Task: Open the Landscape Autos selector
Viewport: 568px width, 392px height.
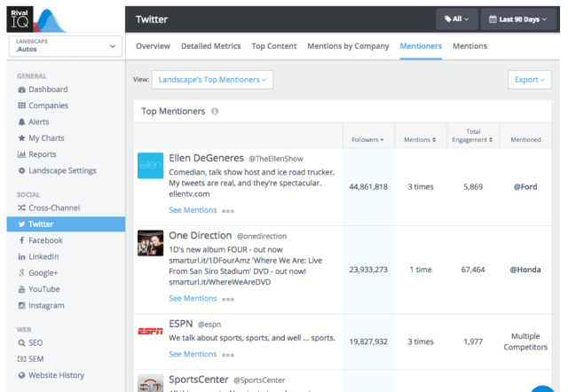Action: (x=66, y=46)
